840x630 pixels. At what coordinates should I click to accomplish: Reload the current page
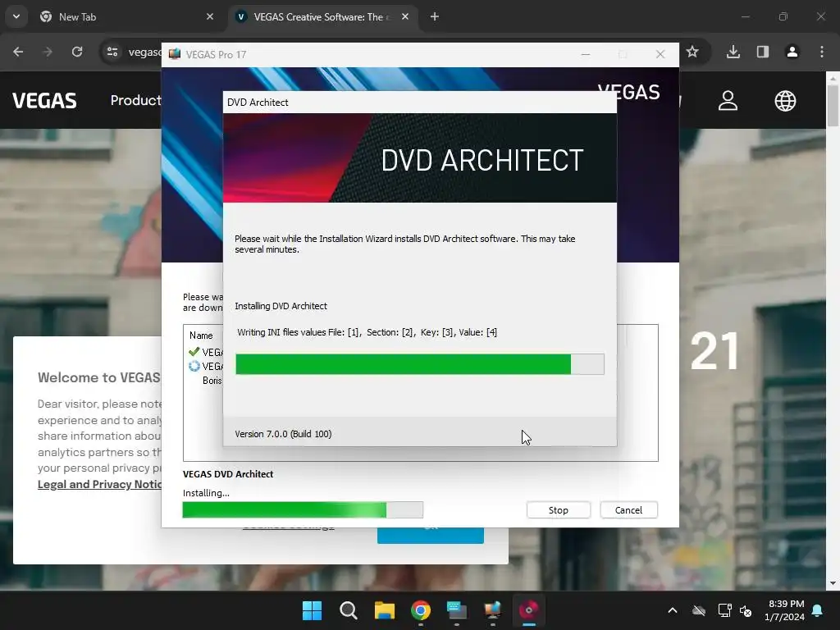coord(77,52)
